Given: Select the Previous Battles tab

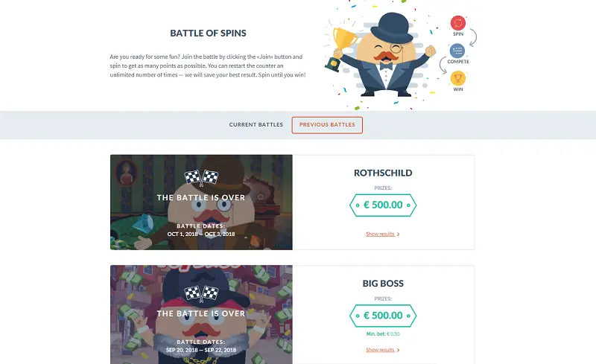Looking at the screenshot, I should pos(327,125).
